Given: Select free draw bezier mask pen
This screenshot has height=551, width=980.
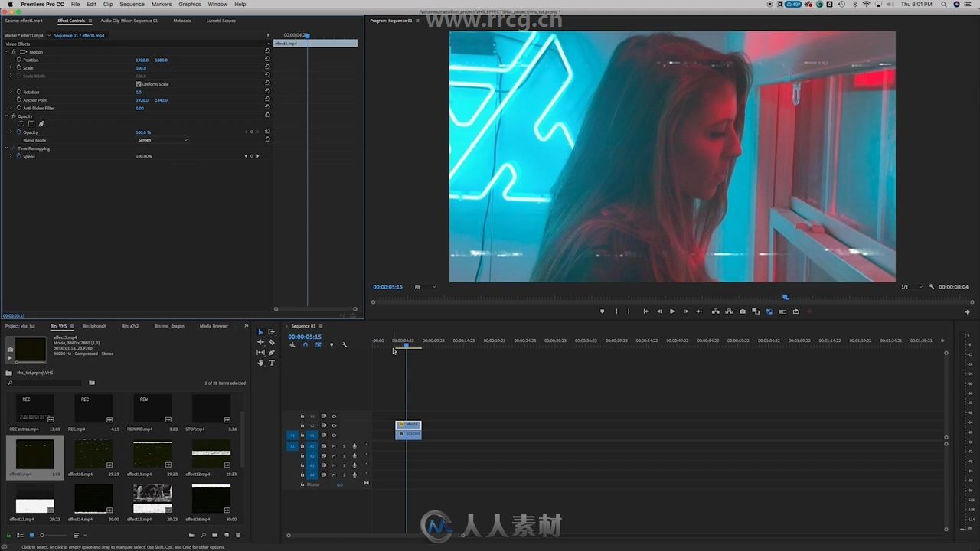Looking at the screenshot, I should coord(41,123).
